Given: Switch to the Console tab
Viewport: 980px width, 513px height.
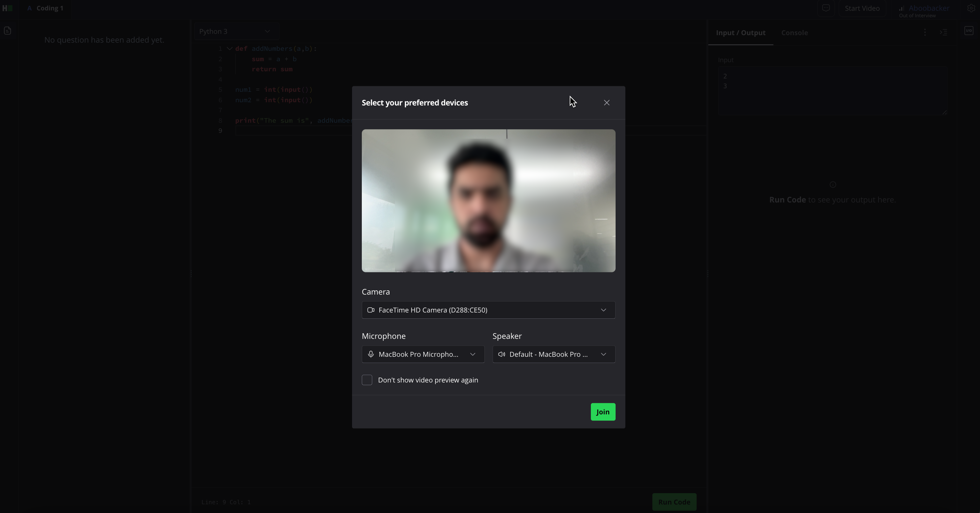Looking at the screenshot, I should coord(794,33).
